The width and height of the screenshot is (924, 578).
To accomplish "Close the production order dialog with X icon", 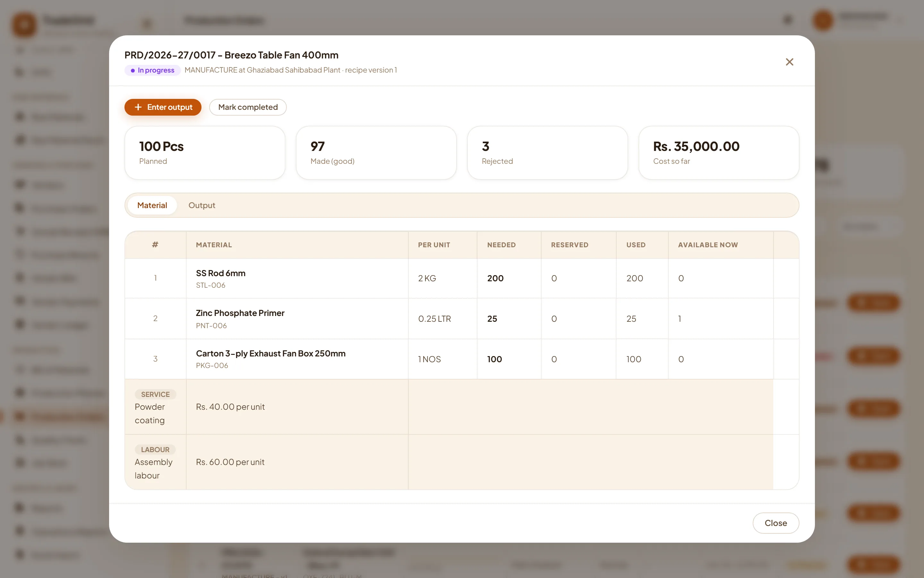I will coord(789,62).
